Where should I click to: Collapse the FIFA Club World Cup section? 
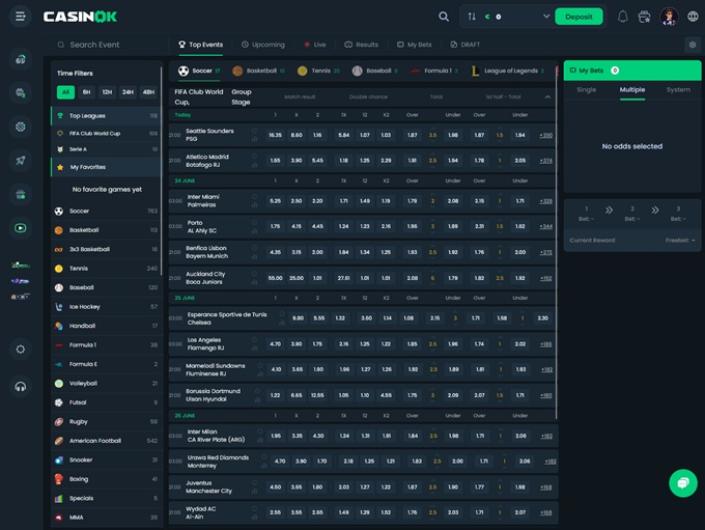(x=547, y=97)
